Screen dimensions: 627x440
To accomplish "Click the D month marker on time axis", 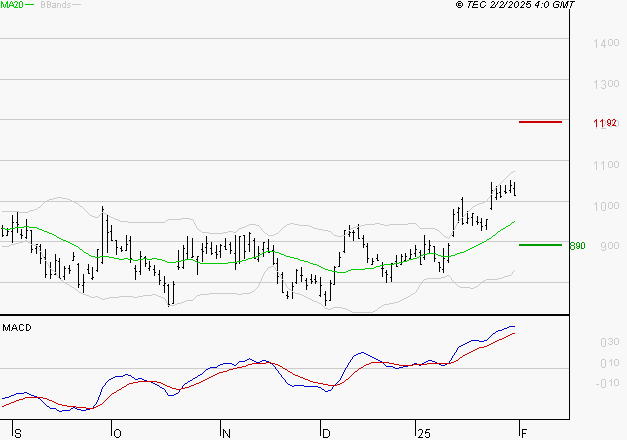I will [326, 433].
